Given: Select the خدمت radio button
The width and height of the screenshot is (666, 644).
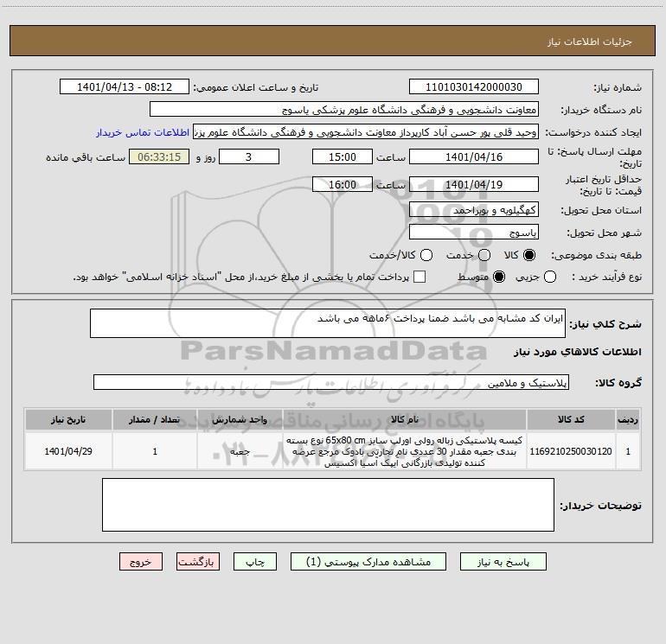Looking at the screenshot, I should (x=484, y=255).
